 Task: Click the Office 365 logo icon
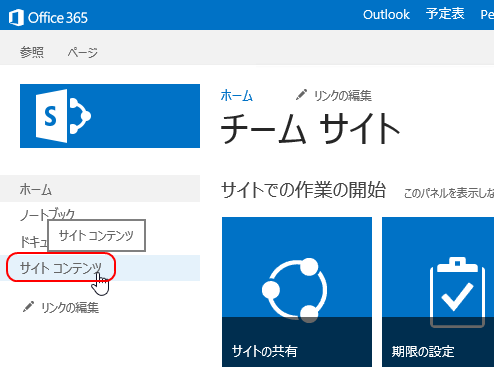pyautogui.click(x=16, y=17)
